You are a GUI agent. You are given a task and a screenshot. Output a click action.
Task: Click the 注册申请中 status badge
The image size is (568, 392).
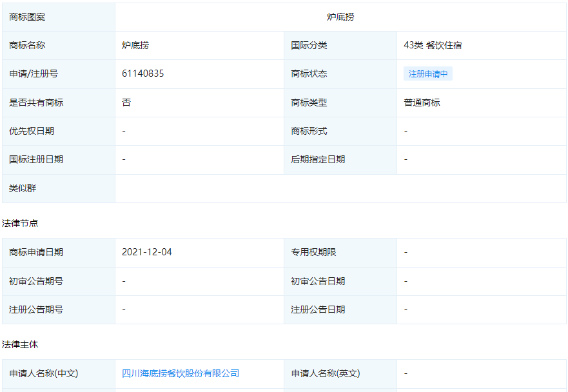tap(428, 74)
